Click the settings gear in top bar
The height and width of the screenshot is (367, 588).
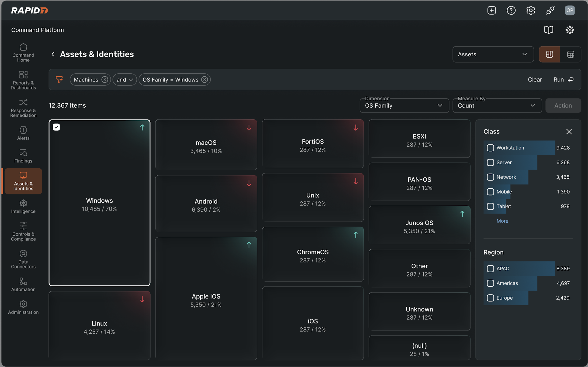click(531, 10)
